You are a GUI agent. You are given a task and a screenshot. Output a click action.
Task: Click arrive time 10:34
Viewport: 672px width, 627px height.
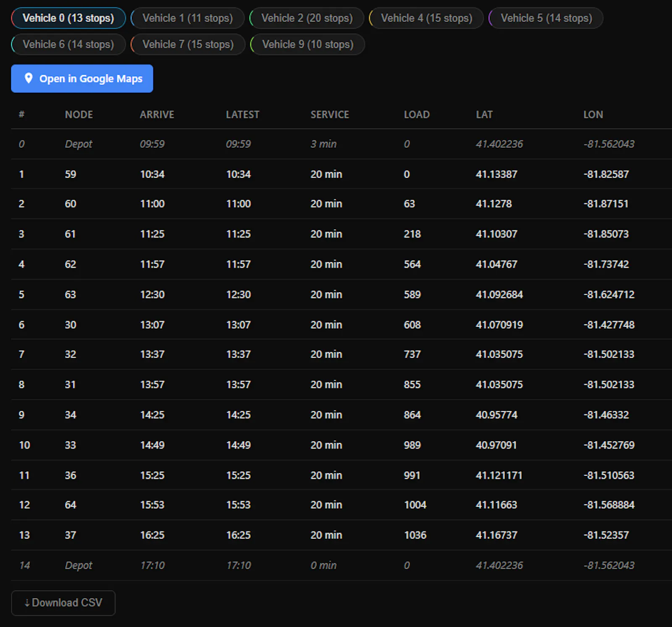coord(152,174)
